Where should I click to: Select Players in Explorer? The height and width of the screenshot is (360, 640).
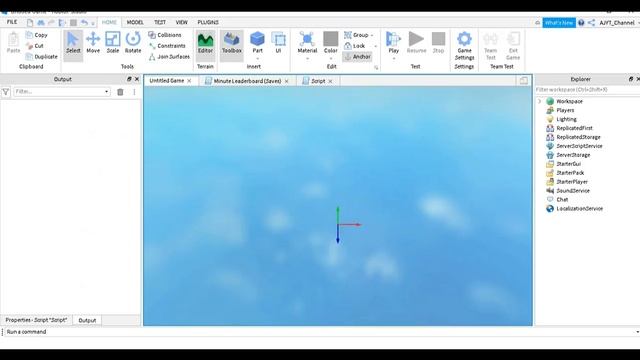tap(565, 110)
